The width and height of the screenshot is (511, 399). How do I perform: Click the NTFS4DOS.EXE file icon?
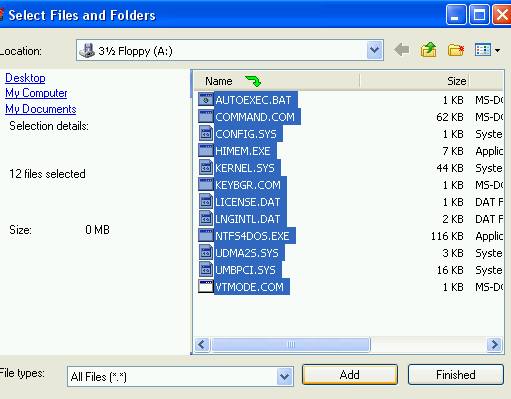[x=206, y=235]
